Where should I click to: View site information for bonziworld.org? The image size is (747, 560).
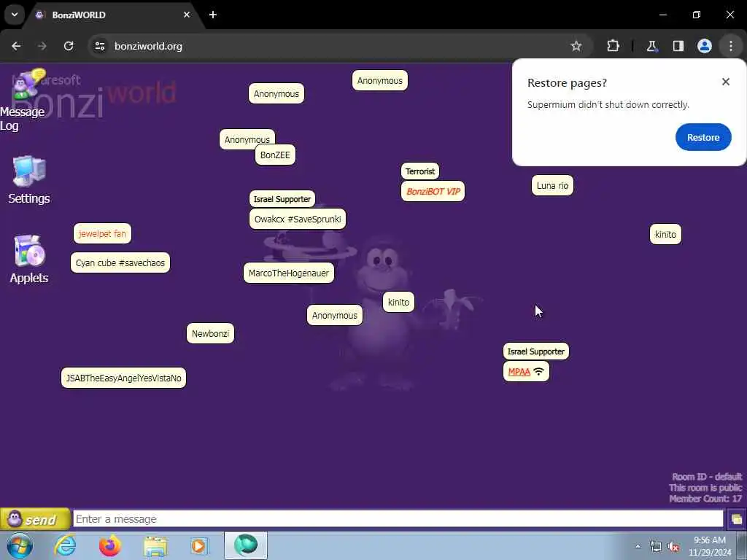click(x=99, y=46)
